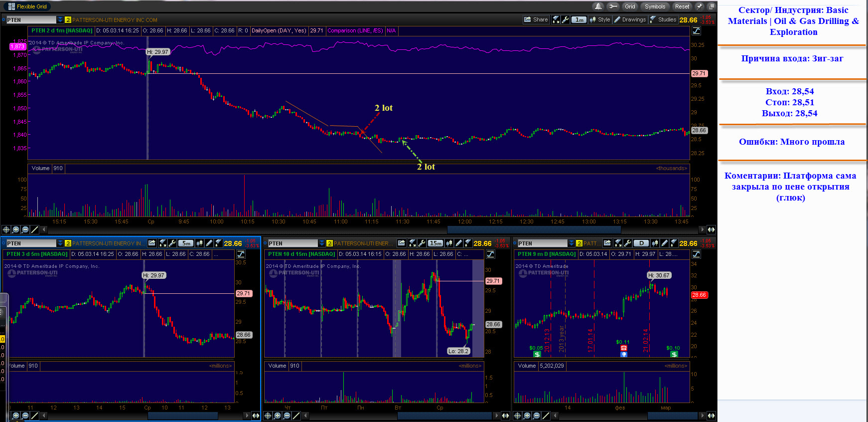Image resolution: width=868 pixels, height=422 pixels.
Task: Toggle expansion area icon under main chart
Action: (711, 229)
